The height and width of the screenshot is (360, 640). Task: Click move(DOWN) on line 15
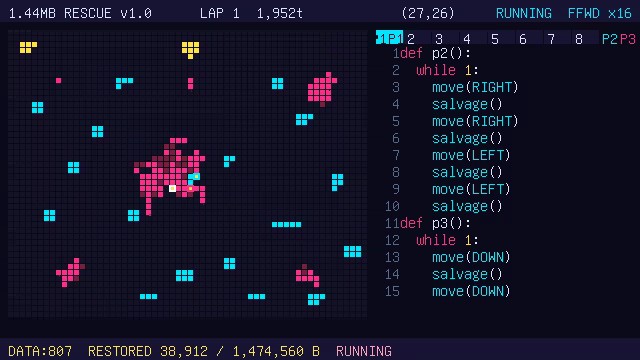pos(471,291)
